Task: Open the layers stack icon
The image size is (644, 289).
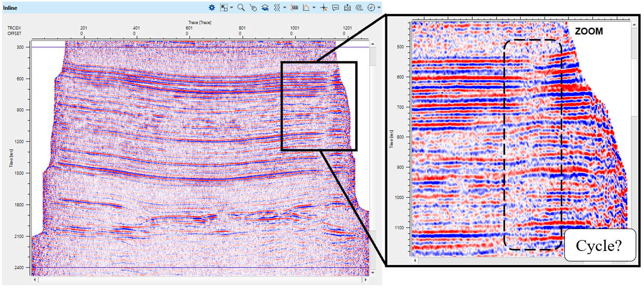Action: [x=265, y=8]
